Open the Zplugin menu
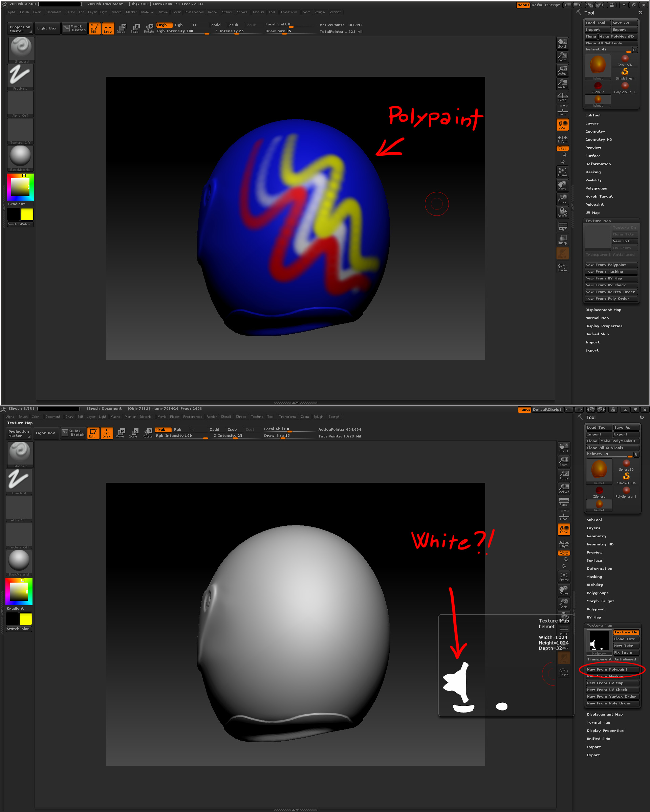This screenshot has width=650, height=812. coord(320,12)
